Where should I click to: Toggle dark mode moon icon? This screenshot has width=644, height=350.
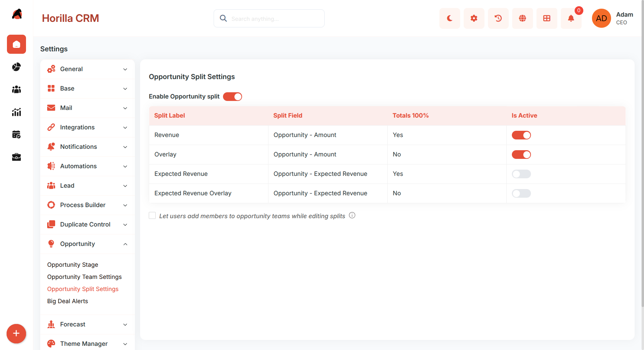(x=449, y=18)
